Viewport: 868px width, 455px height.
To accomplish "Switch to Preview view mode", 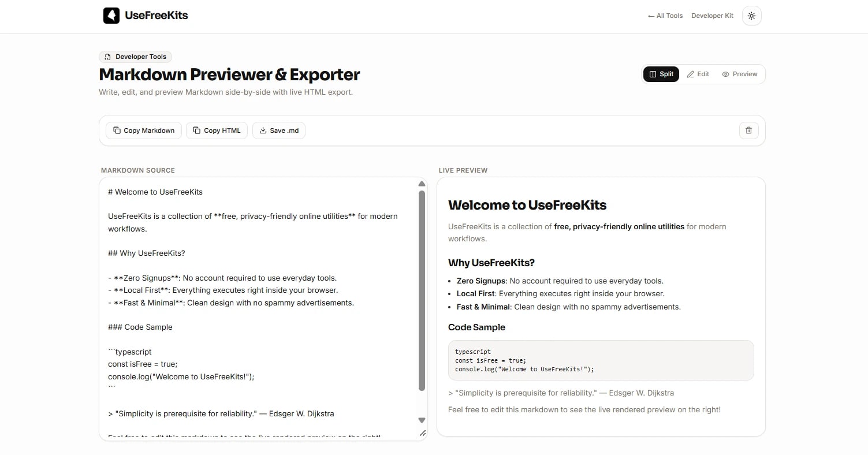I will (740, 74).
